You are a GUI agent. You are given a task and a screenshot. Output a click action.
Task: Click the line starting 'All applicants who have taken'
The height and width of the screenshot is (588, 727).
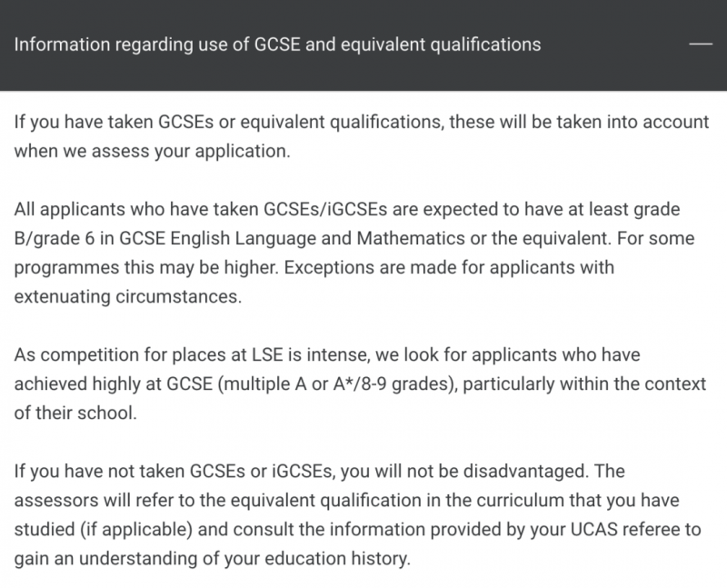[347, 209]
